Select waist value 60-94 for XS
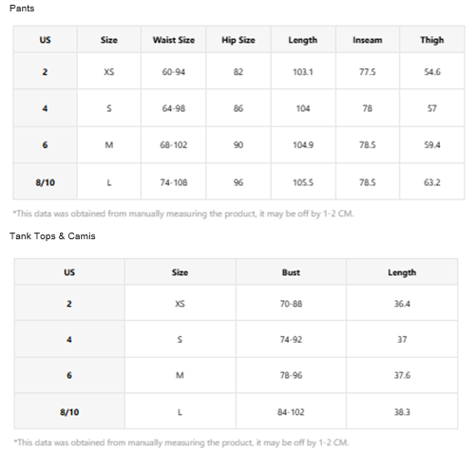This screenshot has height=450, width=476. 174,72
